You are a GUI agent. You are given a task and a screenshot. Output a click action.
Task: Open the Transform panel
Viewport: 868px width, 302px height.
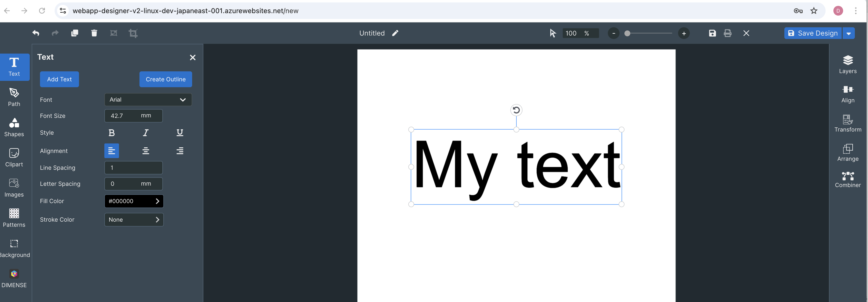[848, 123]
